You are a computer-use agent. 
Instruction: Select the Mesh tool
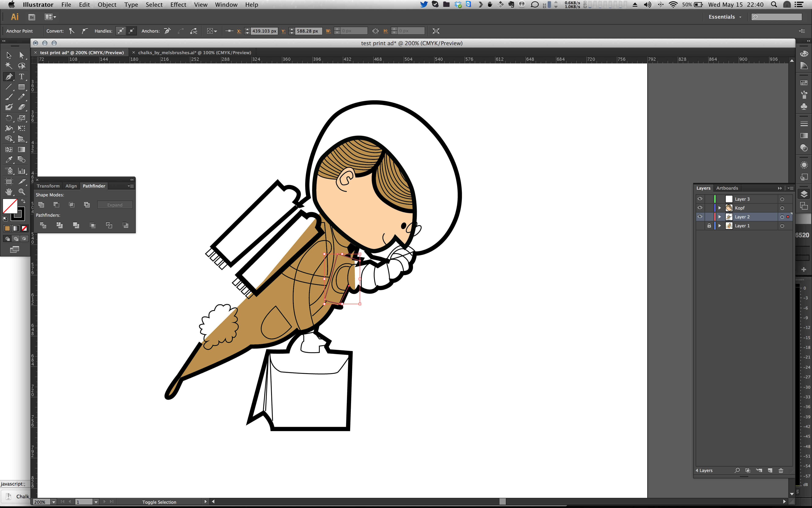(9, 149)
